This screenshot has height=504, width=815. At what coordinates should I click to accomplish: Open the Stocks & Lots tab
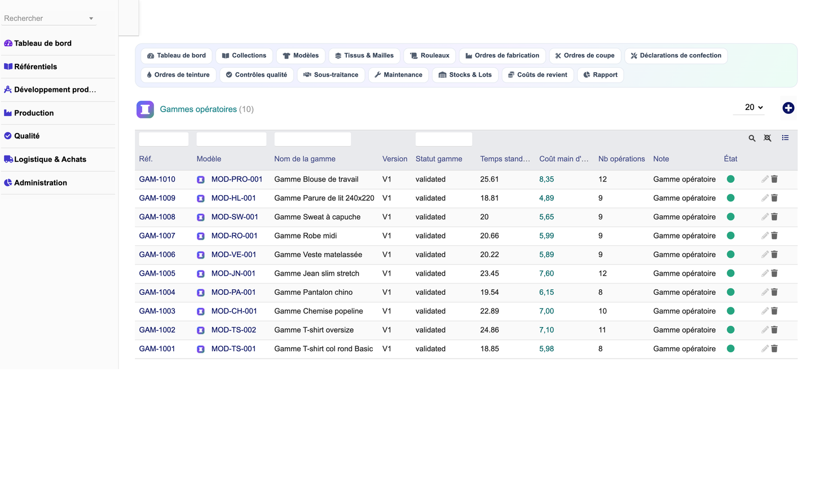pos(465,75)
